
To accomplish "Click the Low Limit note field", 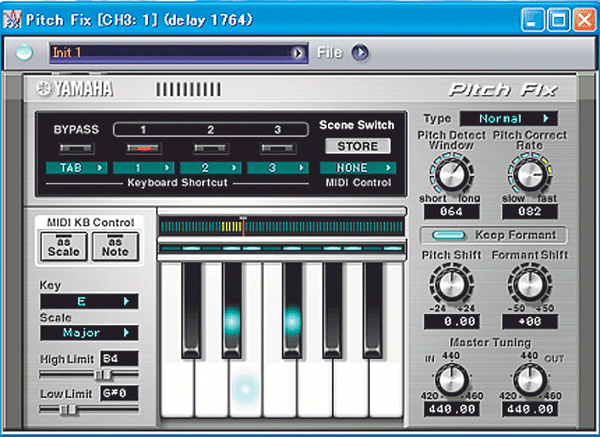I will pos(119,393).
